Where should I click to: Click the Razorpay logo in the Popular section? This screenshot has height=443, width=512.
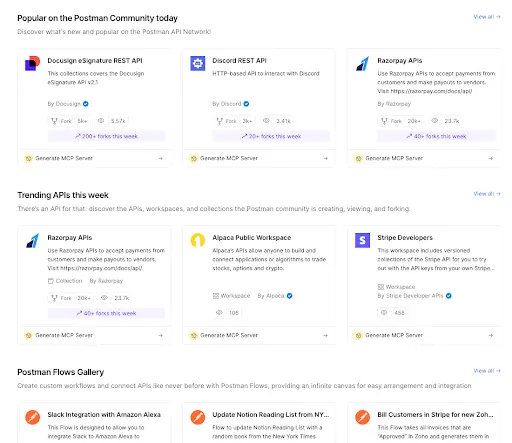363,63
